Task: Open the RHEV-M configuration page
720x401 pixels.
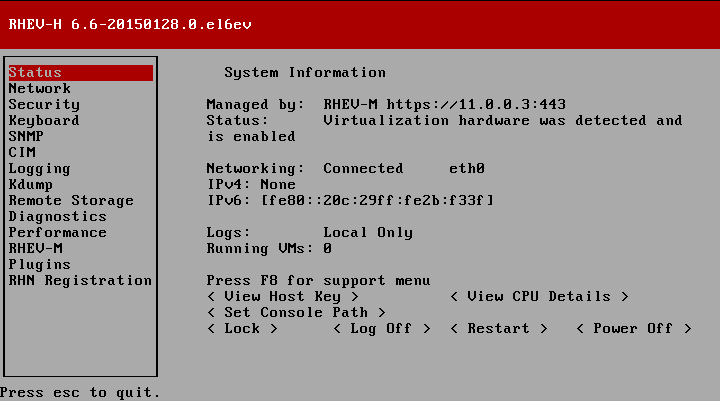Action: pos(35,249)
